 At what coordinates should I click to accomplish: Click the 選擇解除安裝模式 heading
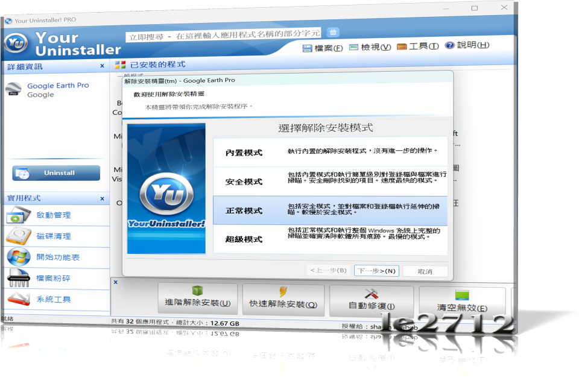coord(326,128)
